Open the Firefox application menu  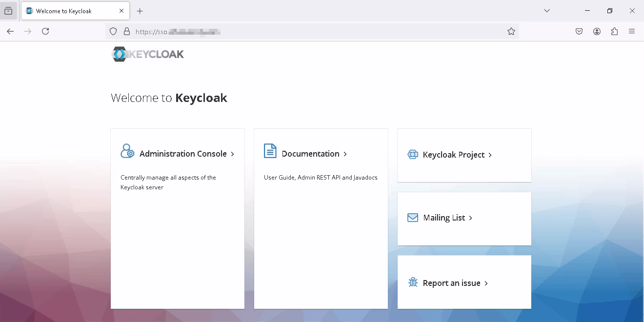coord(632,31)
